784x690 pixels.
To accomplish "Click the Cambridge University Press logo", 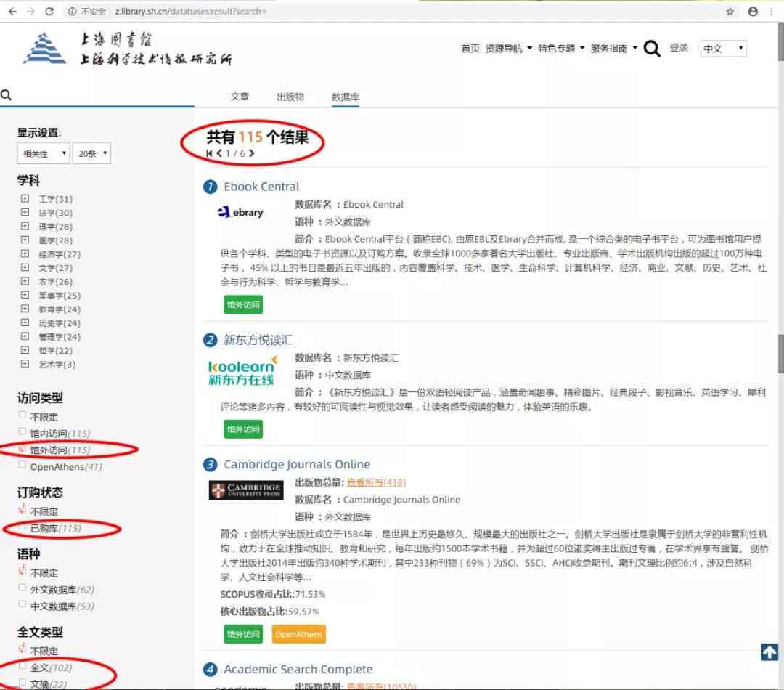I will pos(246,490).
